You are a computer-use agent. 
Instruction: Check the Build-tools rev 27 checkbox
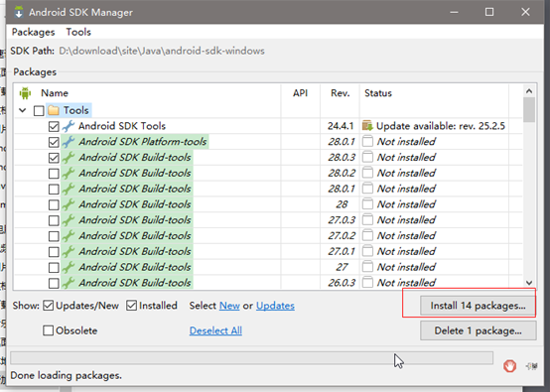(54, 267)
